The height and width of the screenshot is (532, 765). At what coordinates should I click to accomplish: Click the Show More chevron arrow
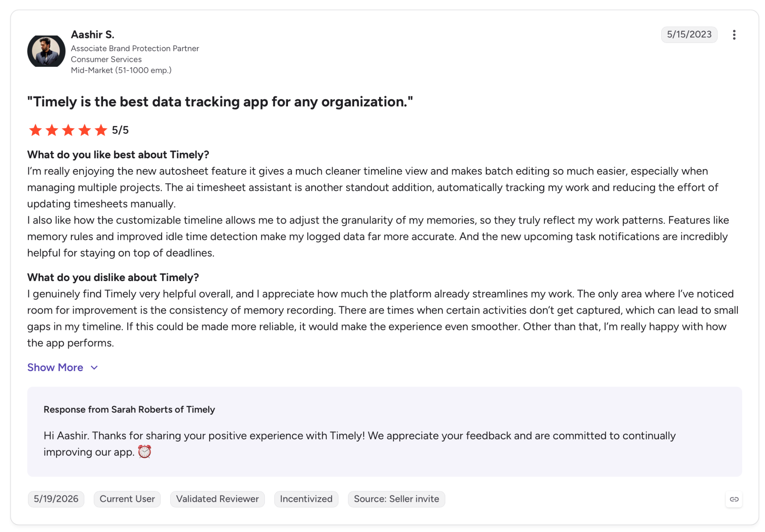[x=94, y=368]
